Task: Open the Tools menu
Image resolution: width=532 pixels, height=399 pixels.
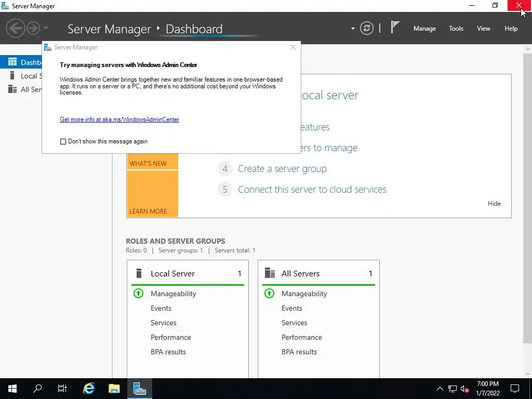Action: point(456,29)
